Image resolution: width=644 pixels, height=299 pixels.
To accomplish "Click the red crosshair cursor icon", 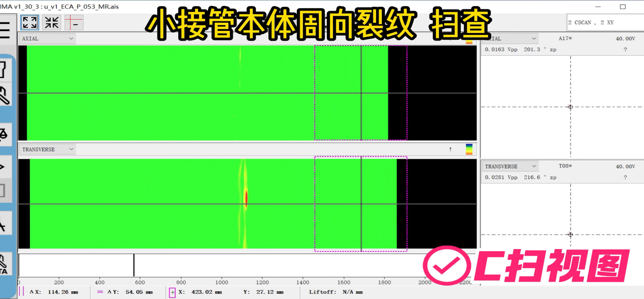I will point(74,23).
